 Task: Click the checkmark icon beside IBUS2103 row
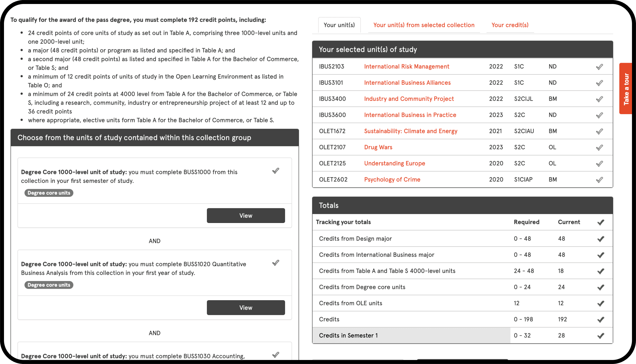pyautogui.click(x=599, y=67)
